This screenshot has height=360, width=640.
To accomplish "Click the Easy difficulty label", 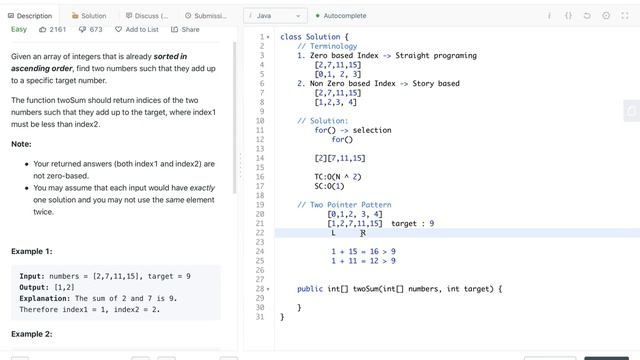I will coord(19,29).
